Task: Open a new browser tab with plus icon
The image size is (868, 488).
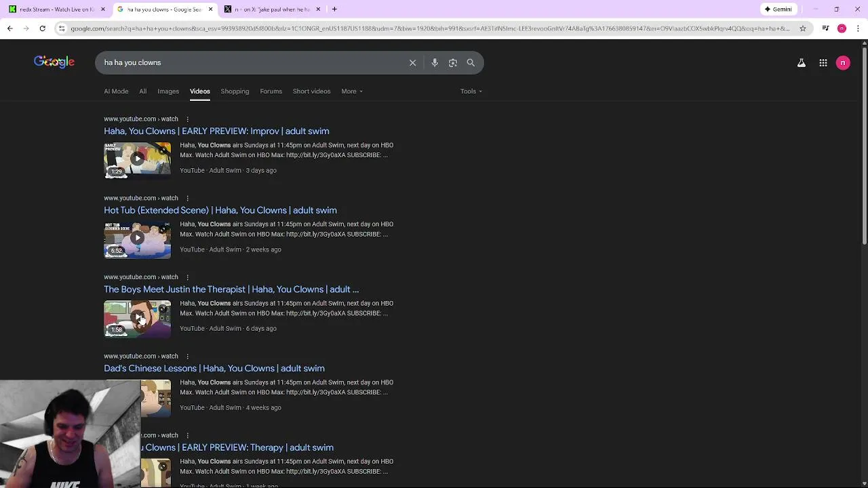Action: coord(334,9)
